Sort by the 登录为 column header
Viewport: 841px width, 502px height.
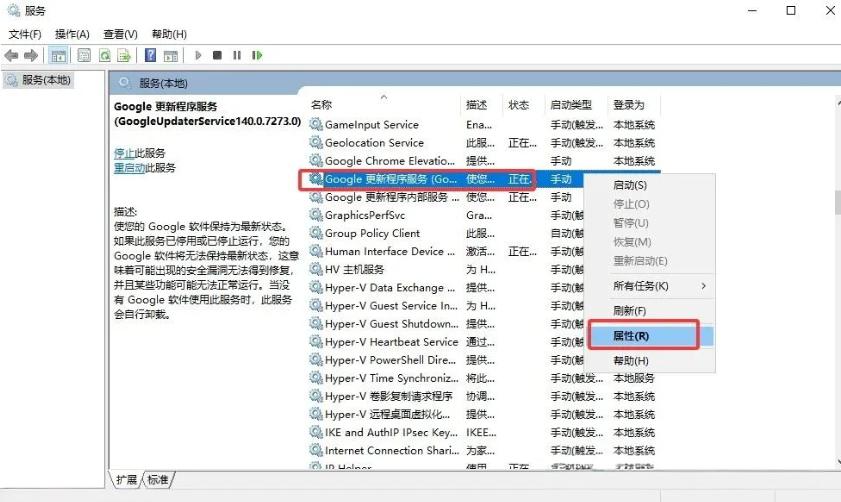click(633, 105)
